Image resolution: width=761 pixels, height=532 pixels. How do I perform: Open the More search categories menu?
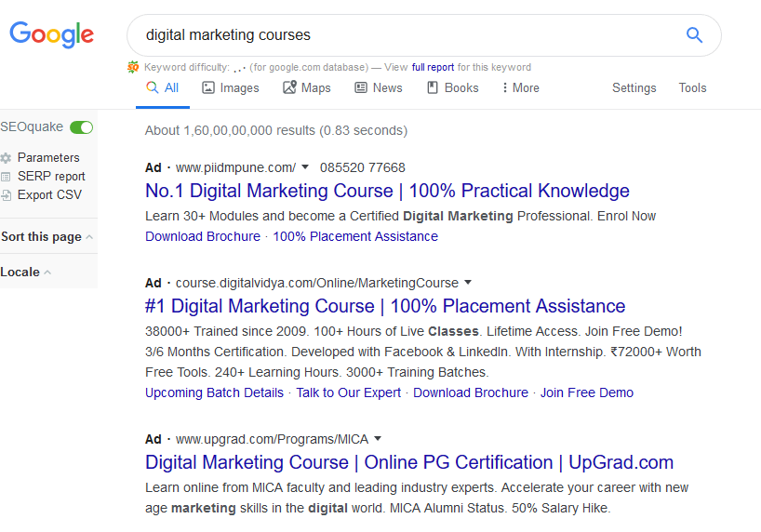[521, 87]
